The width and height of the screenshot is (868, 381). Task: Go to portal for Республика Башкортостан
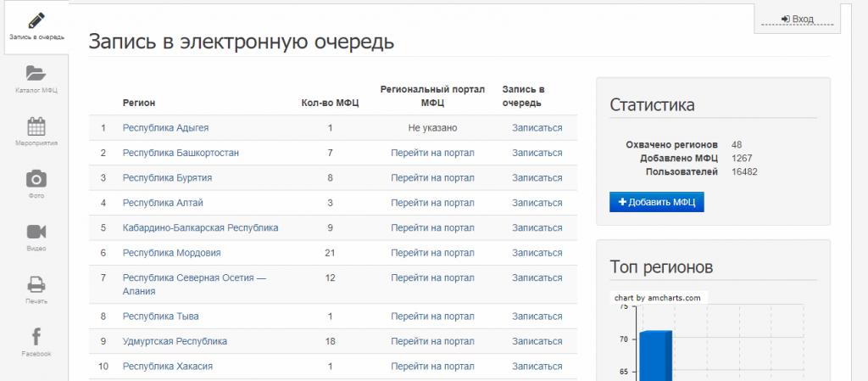[x=432, y=153]
